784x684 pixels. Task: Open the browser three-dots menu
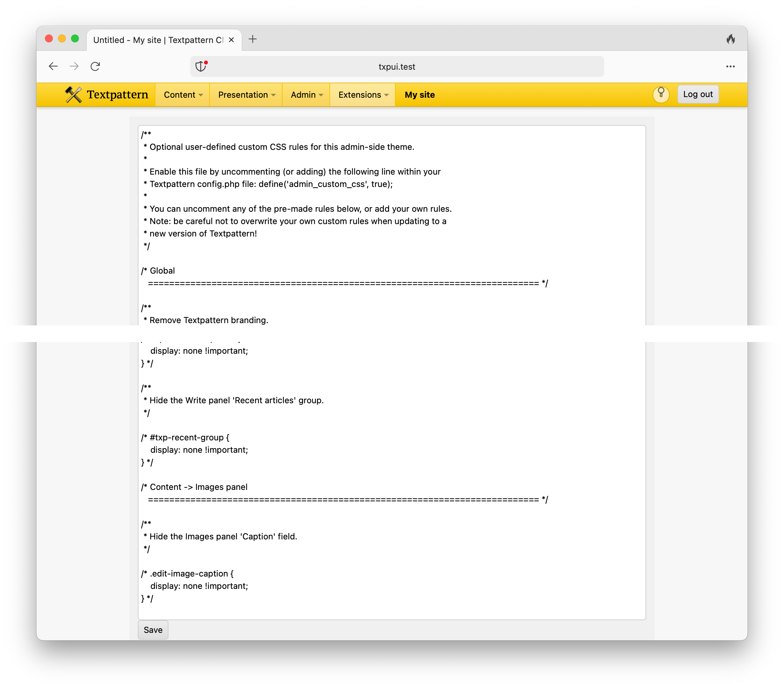point(730,66)
